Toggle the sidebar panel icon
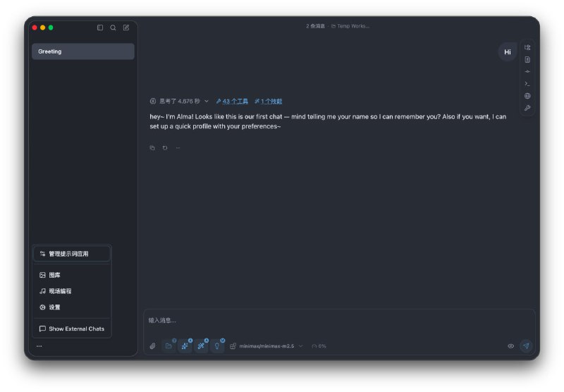 click(x=100, y=27)
